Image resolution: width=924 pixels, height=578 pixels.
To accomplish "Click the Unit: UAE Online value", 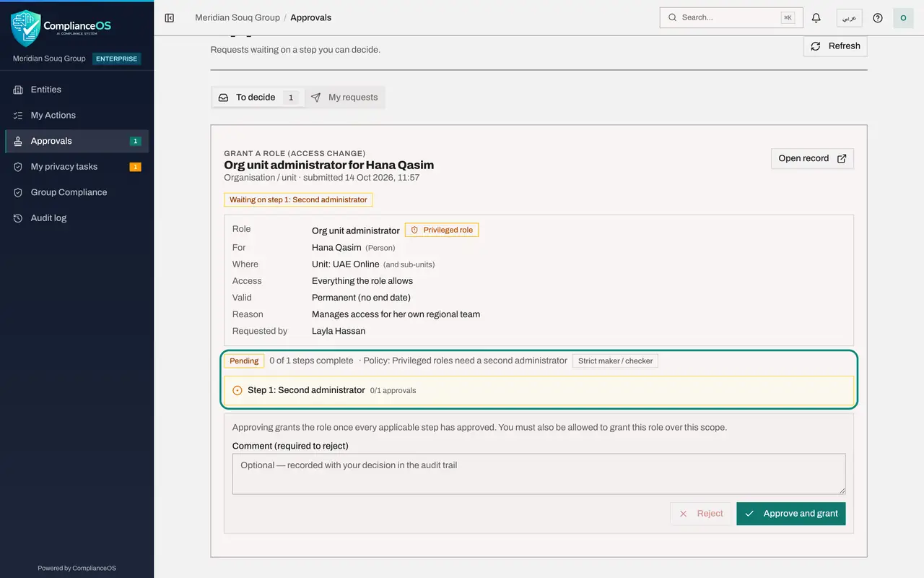I will tap(346, 264).
